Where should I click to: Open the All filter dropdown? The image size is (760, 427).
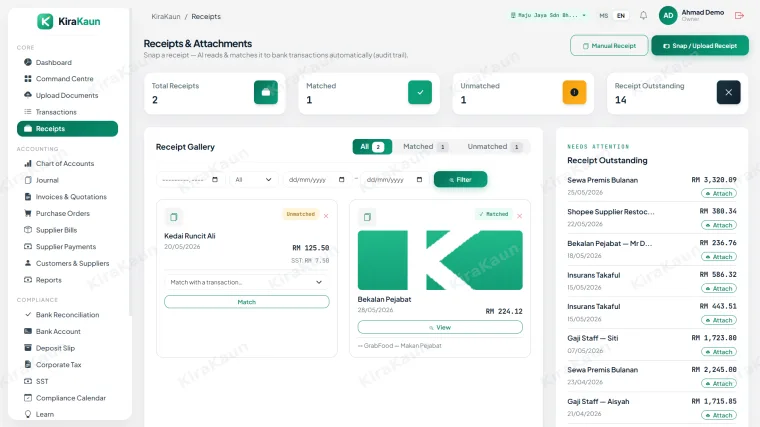[254, 179]
